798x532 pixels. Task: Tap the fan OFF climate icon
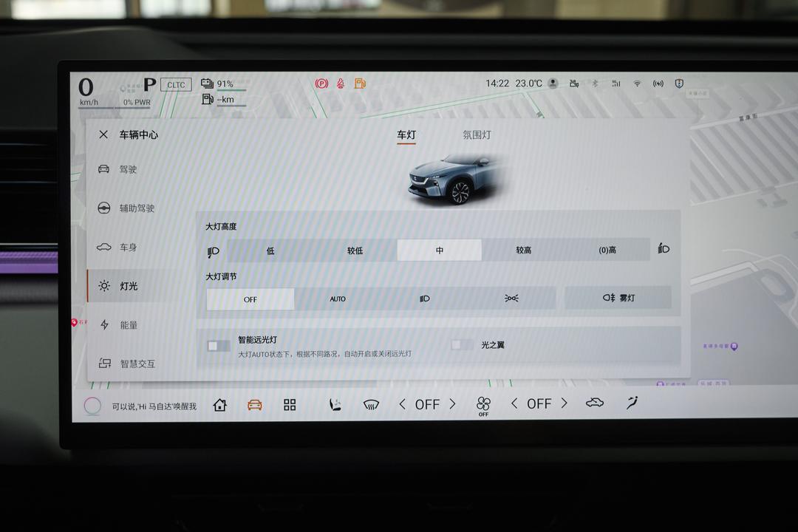(x=483, y=406)
